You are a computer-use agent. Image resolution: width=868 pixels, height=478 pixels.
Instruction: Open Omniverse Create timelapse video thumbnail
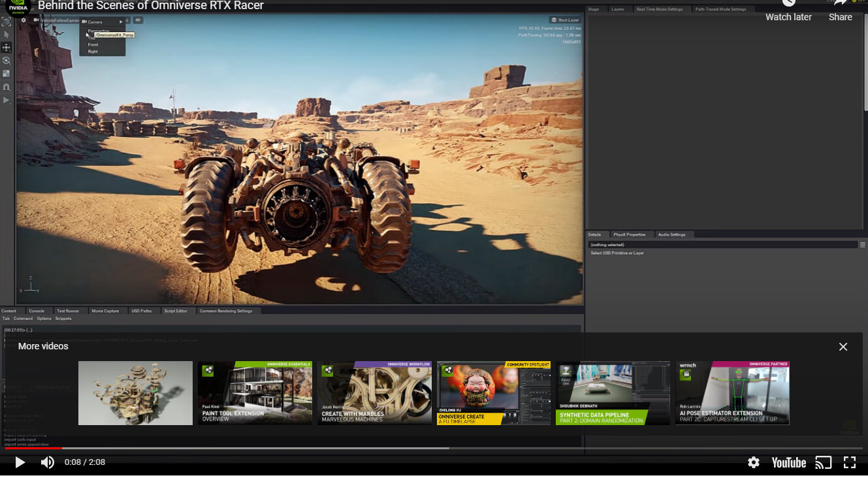coord(494,393)
